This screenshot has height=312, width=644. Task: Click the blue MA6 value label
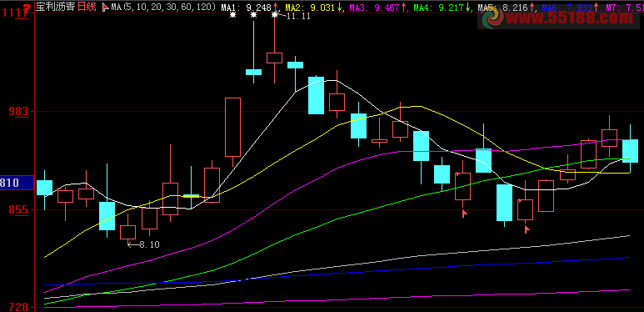pos(567,7)
